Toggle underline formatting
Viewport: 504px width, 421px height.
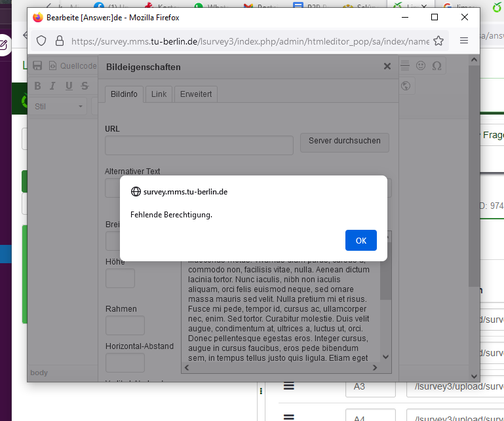click(x=69, y=86)
